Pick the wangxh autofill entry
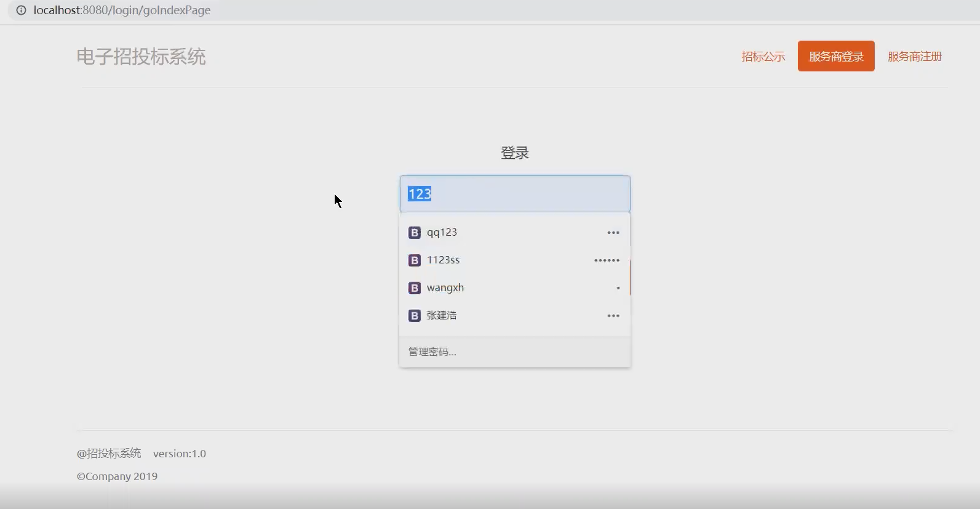The width and height of the screenshot is (980, 509). [x=515, y=288]
